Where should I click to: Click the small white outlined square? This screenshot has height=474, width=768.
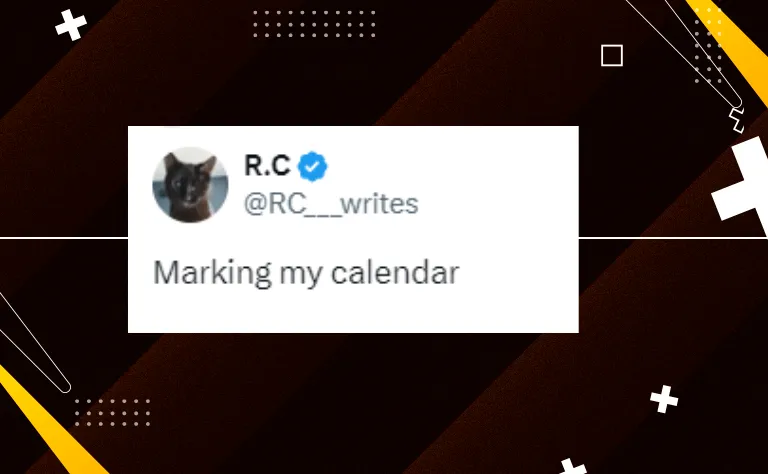coord(612,55)
